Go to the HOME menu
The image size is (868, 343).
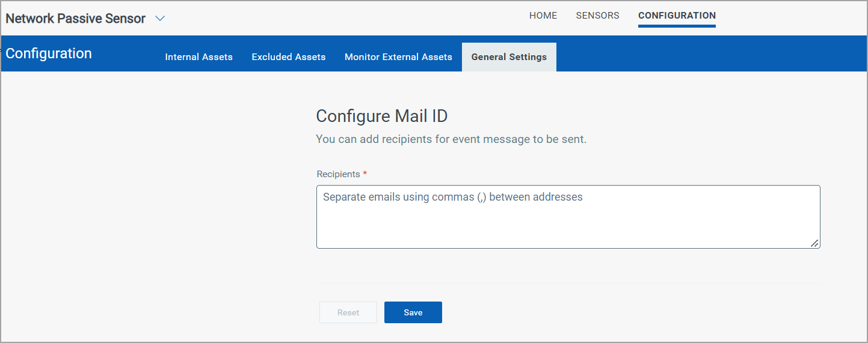click(543, 16)
